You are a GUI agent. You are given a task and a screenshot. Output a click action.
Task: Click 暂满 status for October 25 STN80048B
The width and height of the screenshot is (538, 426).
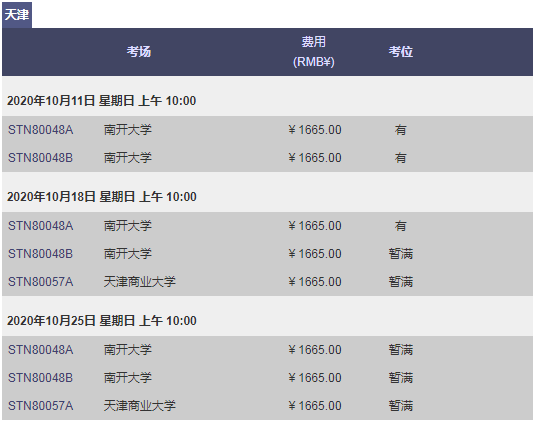(400, 378)
